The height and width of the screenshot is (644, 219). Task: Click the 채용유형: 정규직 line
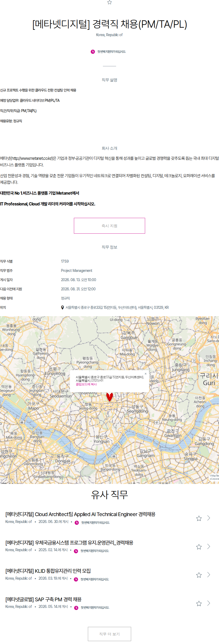tap(11, 121)
